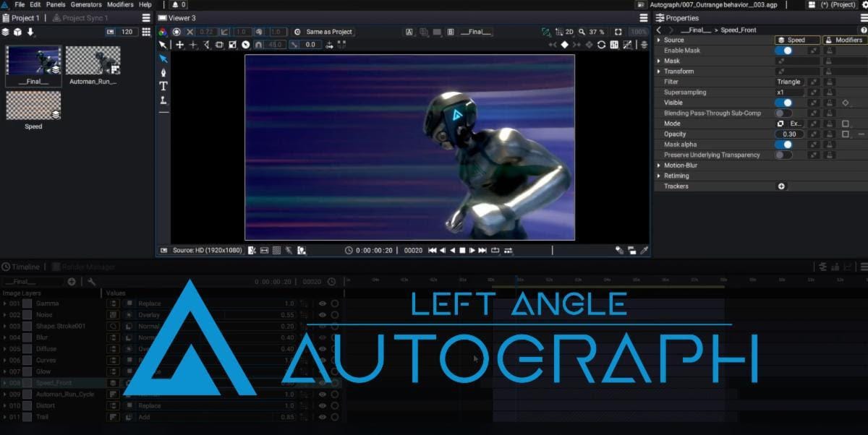Image resolution: width=868 pixels, height=435 pixels.
Task: Click the eyedropper icon below the viewer
Action: click(644, 251)
